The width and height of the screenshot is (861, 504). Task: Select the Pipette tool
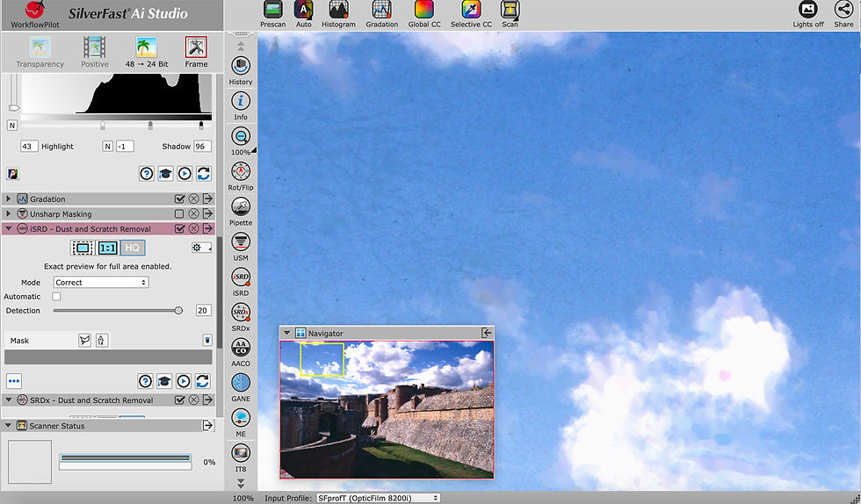pyautogui.click(x=241, y=211)
